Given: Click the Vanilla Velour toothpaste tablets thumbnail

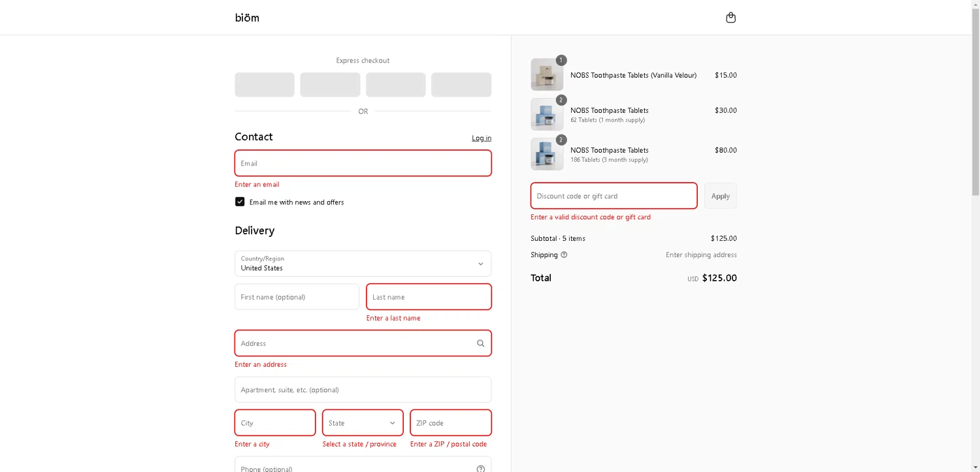Looking at the screenshot, I should click(x=547, y=74).
